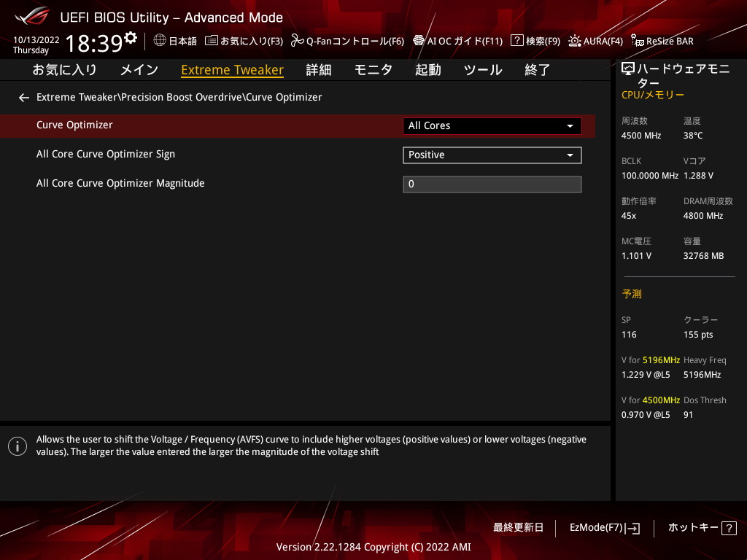
Task: Open the 終了 tab
Action: [x=538, y=70]
